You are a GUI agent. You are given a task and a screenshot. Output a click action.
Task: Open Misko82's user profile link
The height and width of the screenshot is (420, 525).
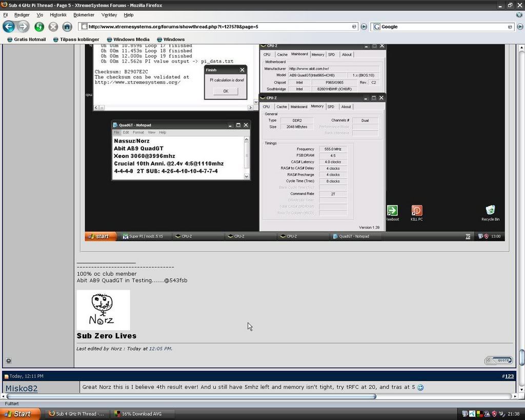[22, 388]
